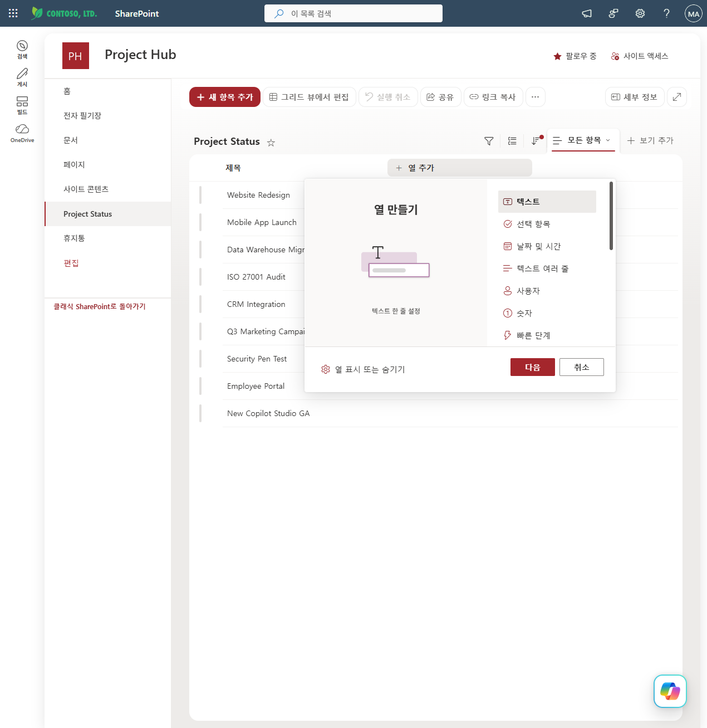Open 열 표시 또는 숨기기 setting
This screenshot has height=728, width=707.
coord(363,369)
